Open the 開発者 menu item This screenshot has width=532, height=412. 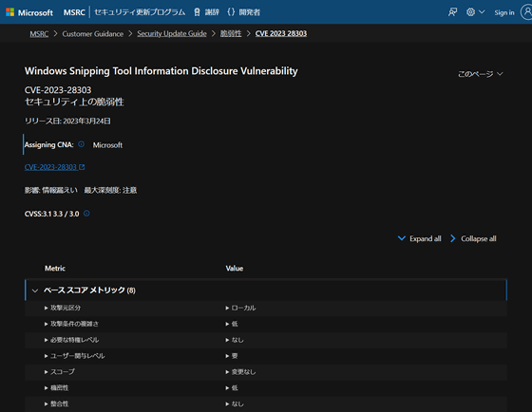[249, 12]
